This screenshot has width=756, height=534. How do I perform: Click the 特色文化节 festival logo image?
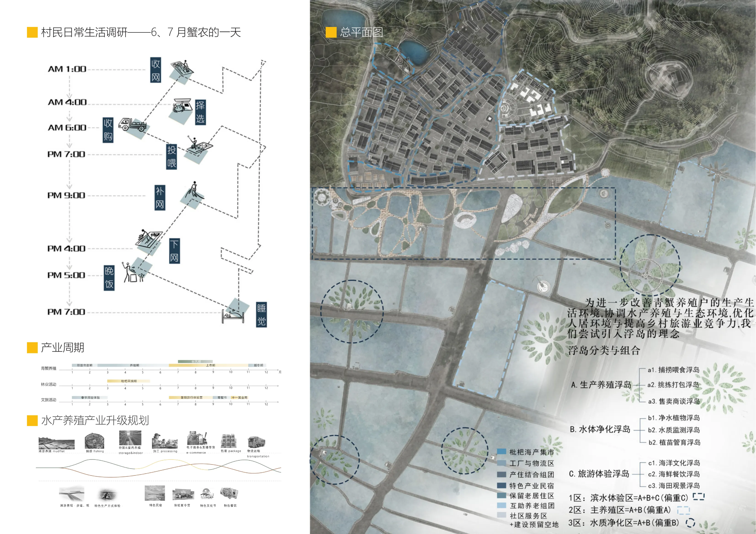tap(207, 494)
